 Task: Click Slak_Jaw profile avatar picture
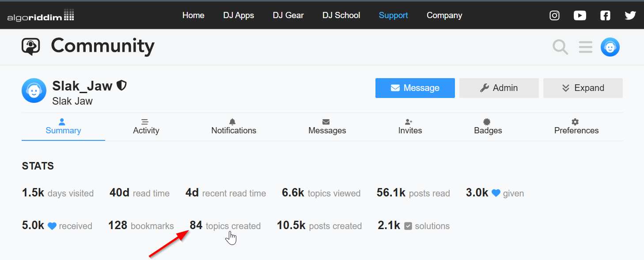pyautogui.click(x=34, y=90)
